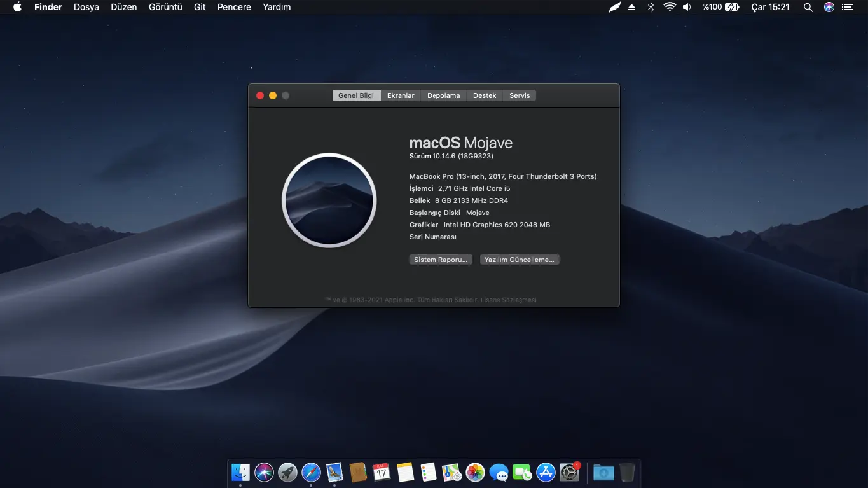Open FaceTime app in Dock
Screen dimensions: 868x488
522,472
